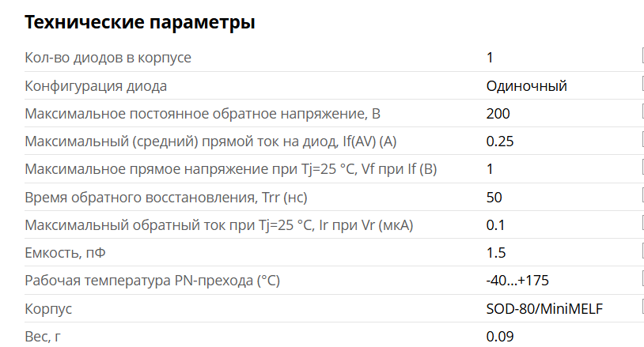Click the 200 reverse voltage value
Image resolution: width=644 pixels, height=347 pixels.
pyautogui.click(x=498, y=114)
